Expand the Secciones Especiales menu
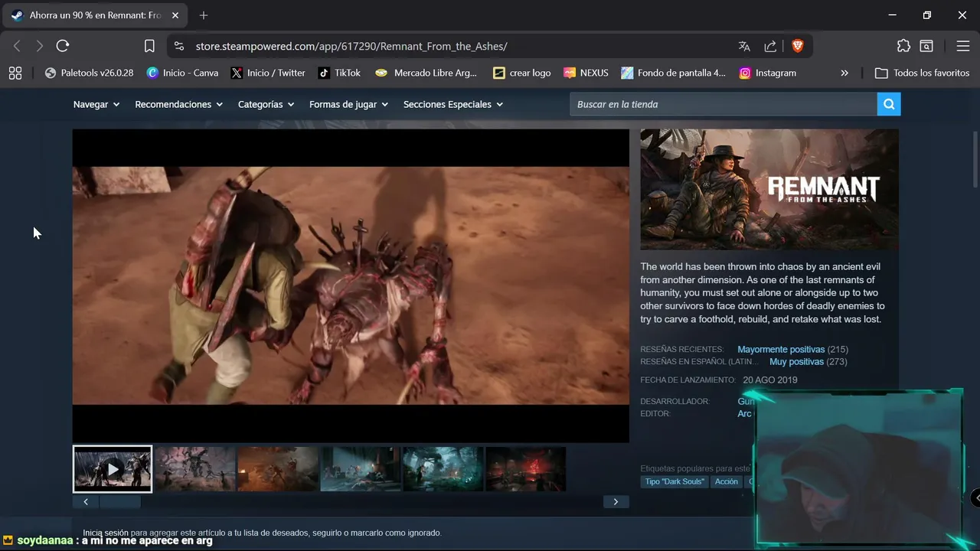 (x=453, y=104)
